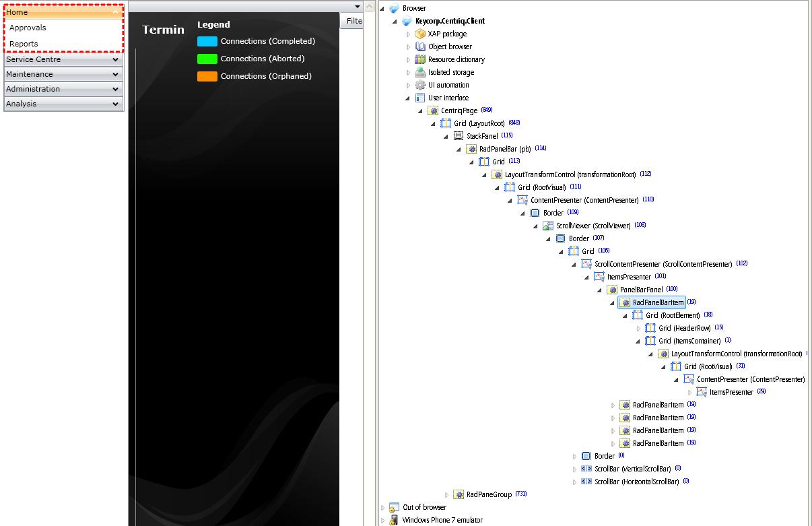Click the Object browser magnifier icon

click(x=420, y=46)
